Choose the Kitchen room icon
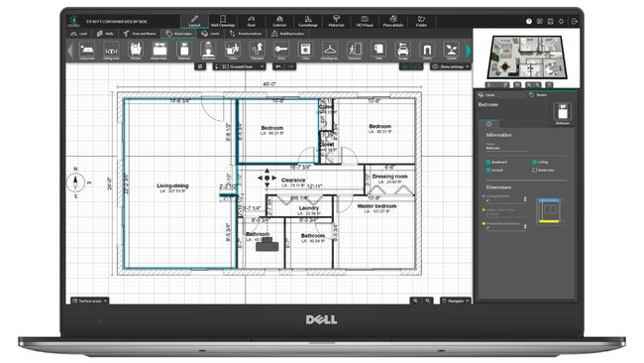The height and width of the screenshot is (363, 644). (x=136, y=51)
